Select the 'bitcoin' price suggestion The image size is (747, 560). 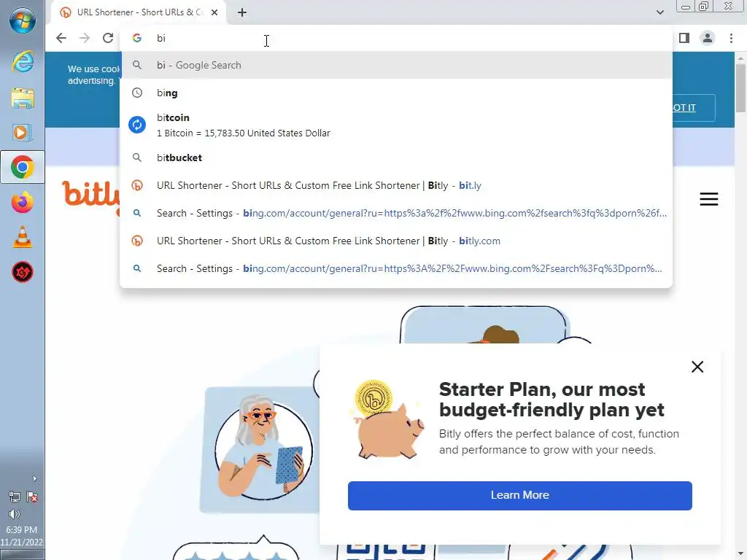396,125
